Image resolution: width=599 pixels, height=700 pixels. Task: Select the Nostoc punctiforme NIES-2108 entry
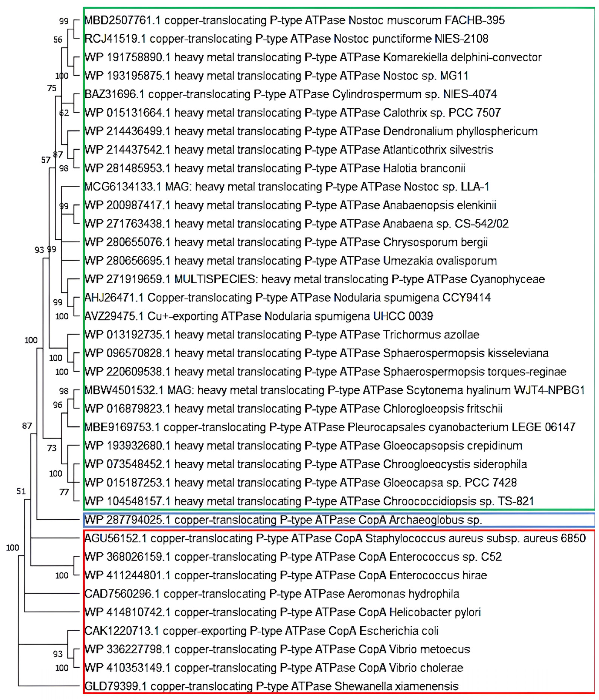286,39
